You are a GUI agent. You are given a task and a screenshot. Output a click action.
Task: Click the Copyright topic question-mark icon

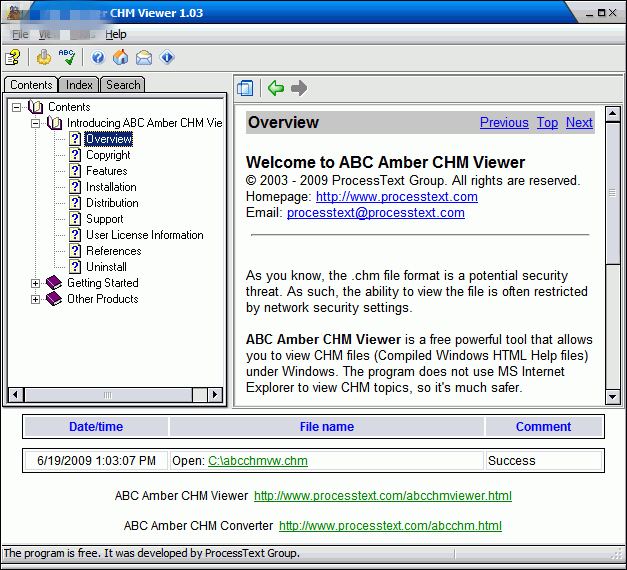(x=75, y=154)
